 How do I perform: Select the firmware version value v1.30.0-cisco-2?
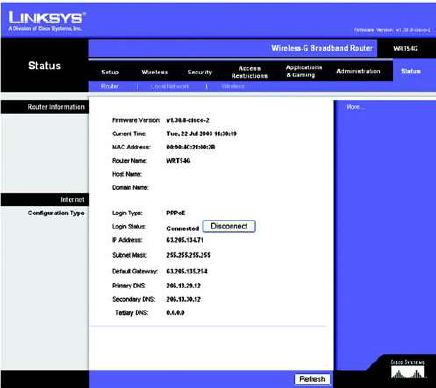pos(188,120)
